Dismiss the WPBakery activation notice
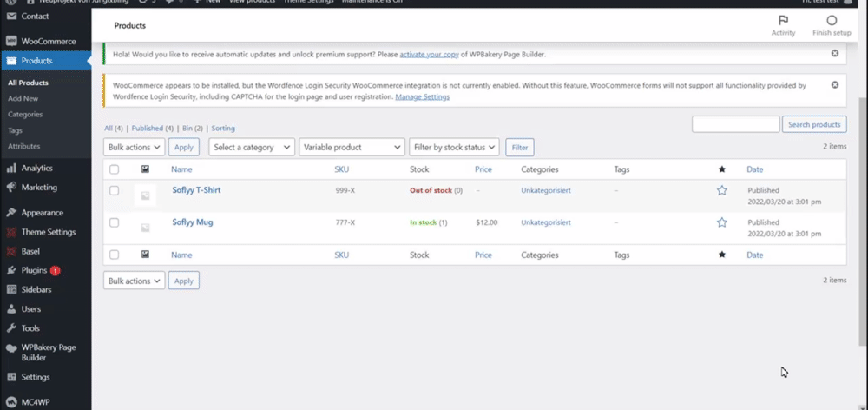Viewport: 868px width, 410px height. (835, 54)
